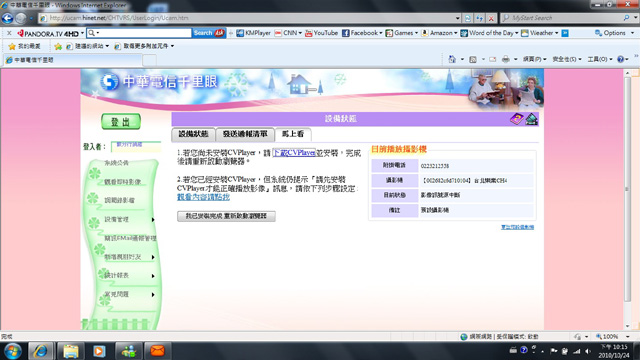Close the Pandora.TV toolbar with X

[9, 33]
